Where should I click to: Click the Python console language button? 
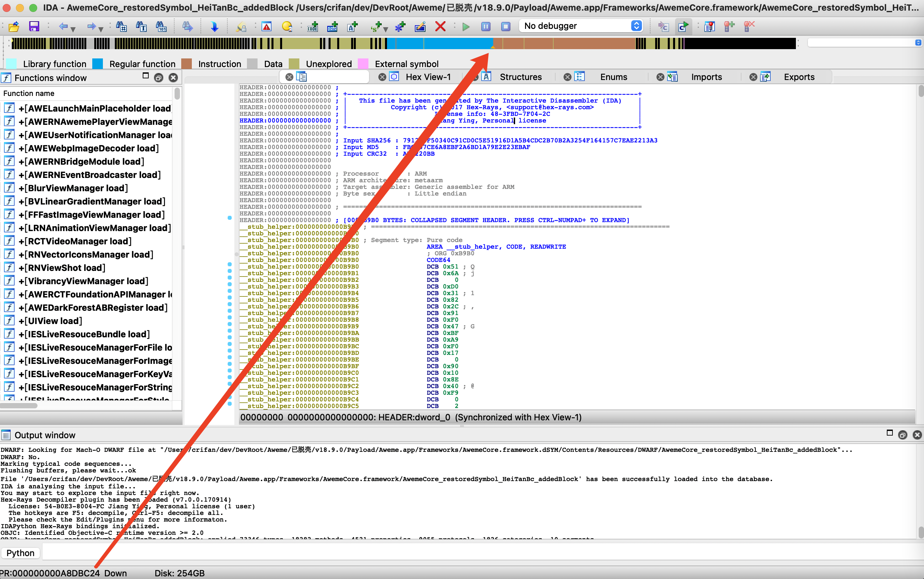point(20,552)
